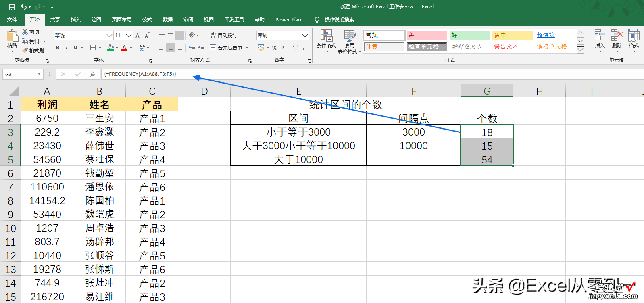Toggle Wrap Text 自动换行
Viewport: 644px width, 303px height.
[224, 35]
